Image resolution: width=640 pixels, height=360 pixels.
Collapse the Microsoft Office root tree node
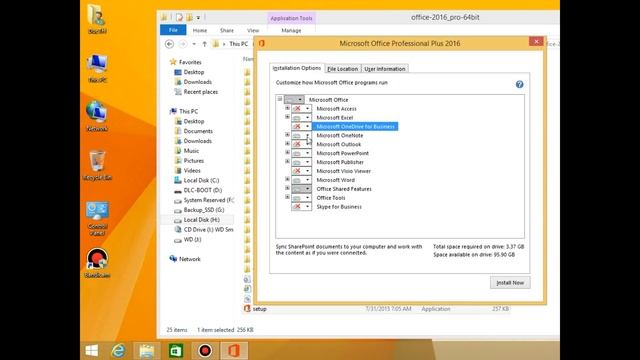click(x=280, y=99)
